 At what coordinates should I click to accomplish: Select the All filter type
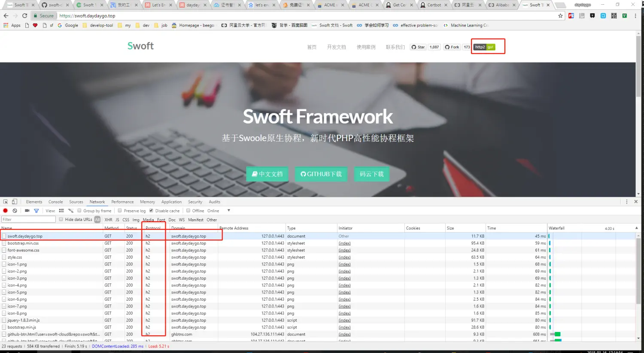97,220
